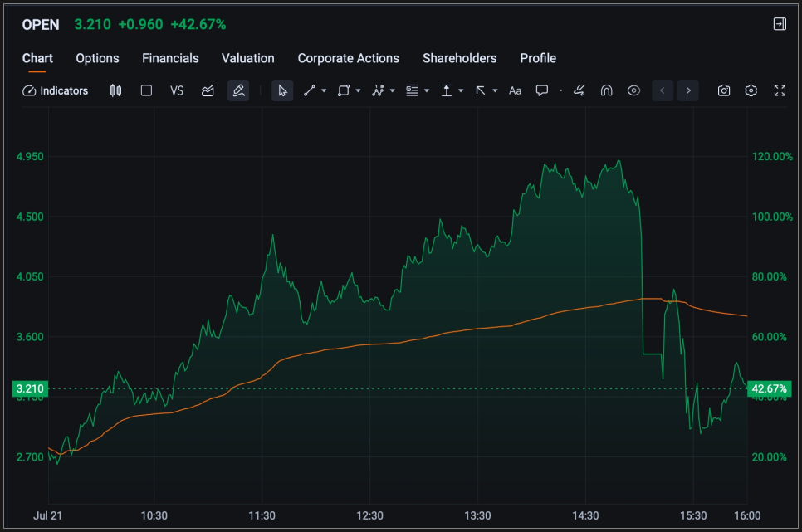
Task: Click the 2.700 price axis label
Action: tap(30, 457)
